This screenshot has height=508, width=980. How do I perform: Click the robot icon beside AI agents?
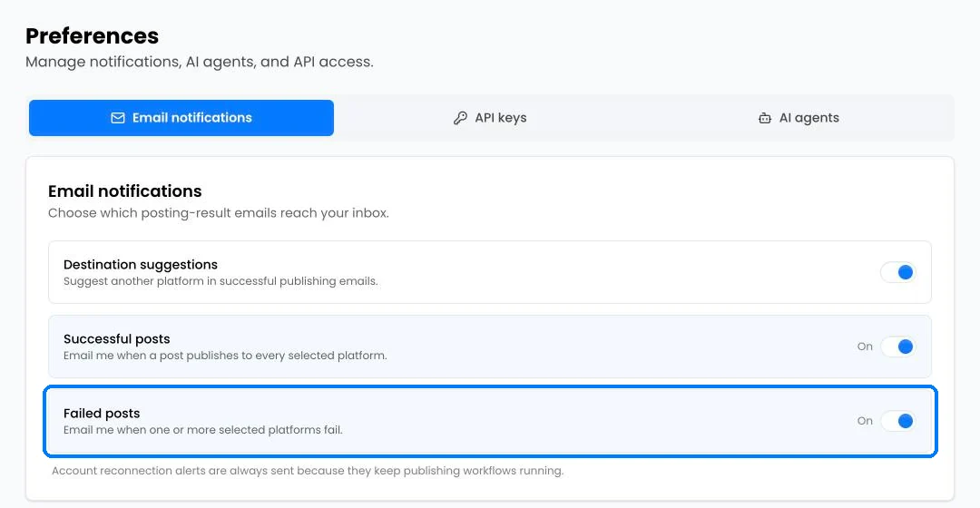pos(764,118)
